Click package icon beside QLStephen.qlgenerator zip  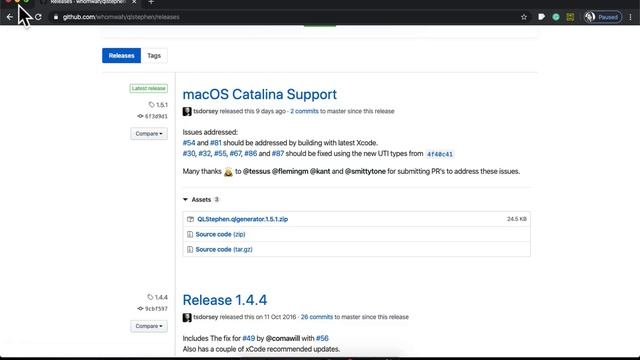[x=190, y=219]
